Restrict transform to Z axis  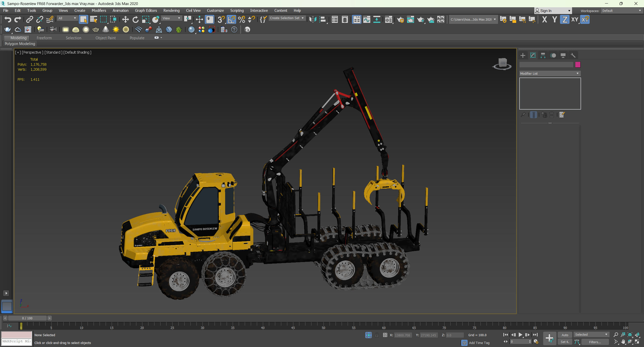coord(565,19)
